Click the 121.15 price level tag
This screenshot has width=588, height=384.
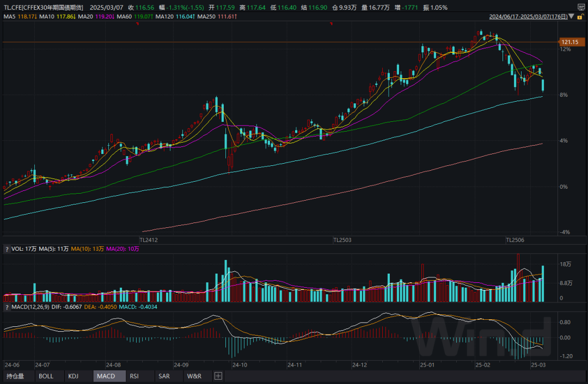(571, 42)
